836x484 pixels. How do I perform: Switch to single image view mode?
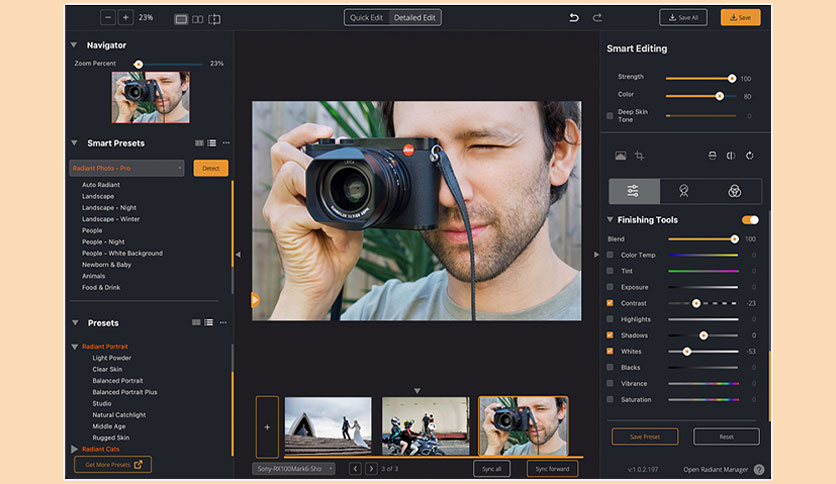(181, 19)
